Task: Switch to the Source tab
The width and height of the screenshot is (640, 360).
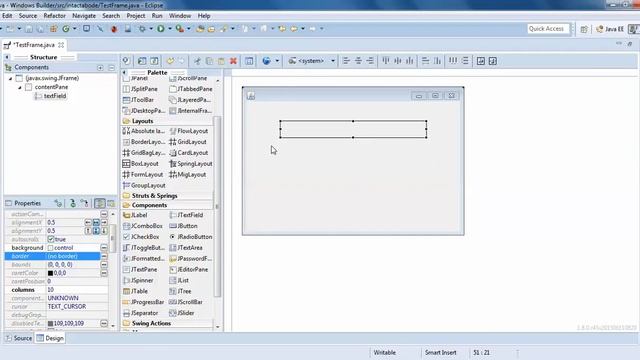Action: click(18, 338)
